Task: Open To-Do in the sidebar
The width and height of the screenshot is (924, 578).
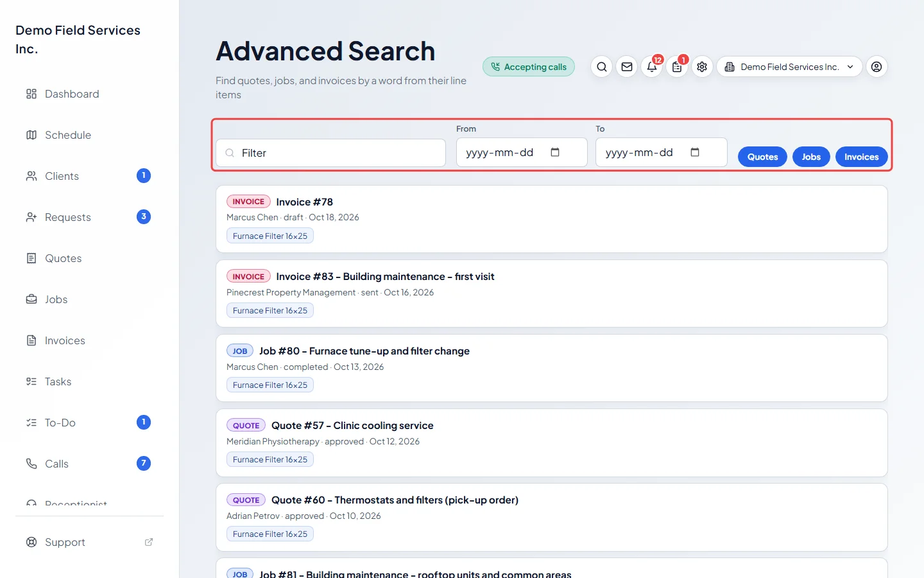Action: (89, 423)
